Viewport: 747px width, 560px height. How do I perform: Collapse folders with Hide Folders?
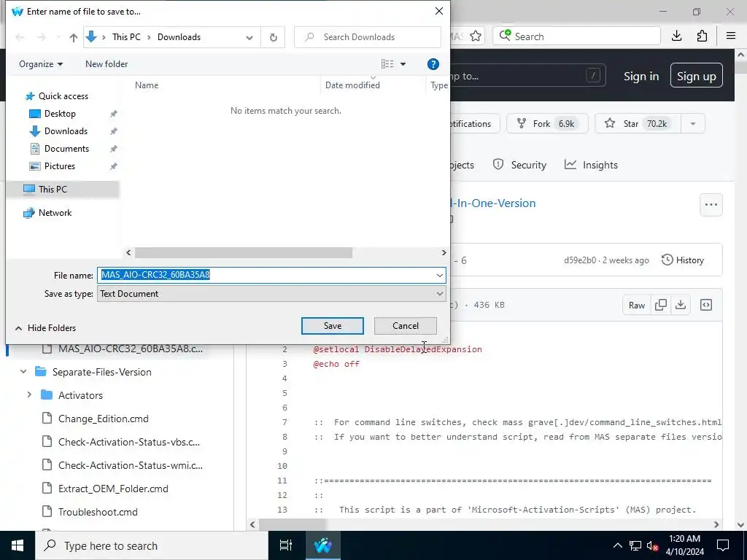(x=46, y=327)
